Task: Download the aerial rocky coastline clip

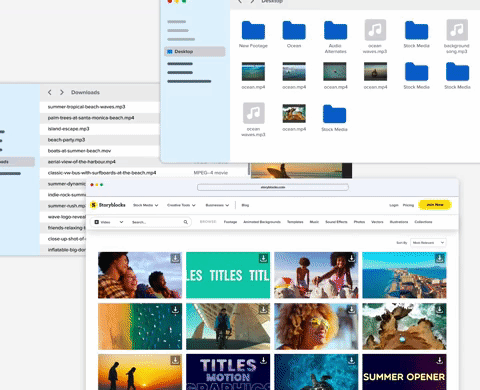Action: [x=440, y=310]
